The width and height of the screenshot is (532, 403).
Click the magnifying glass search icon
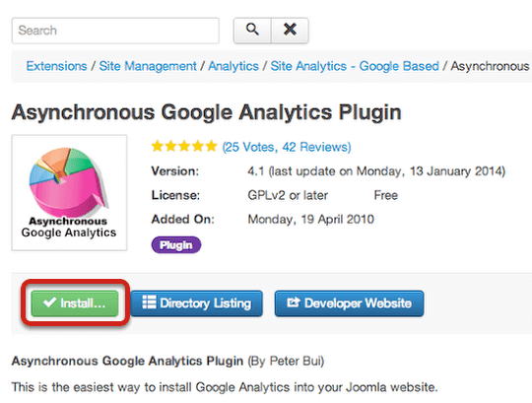pos(252,30)
